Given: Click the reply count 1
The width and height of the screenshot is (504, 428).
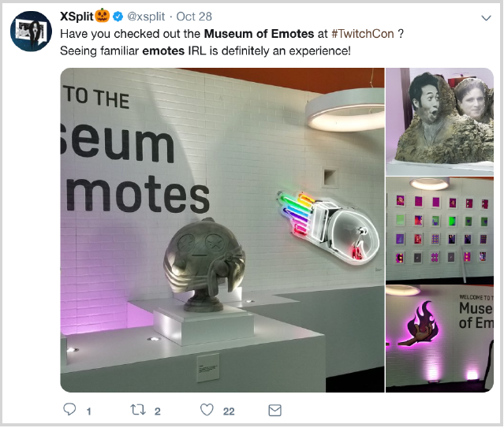Looking at the screenshot, I should coord(88,411).
